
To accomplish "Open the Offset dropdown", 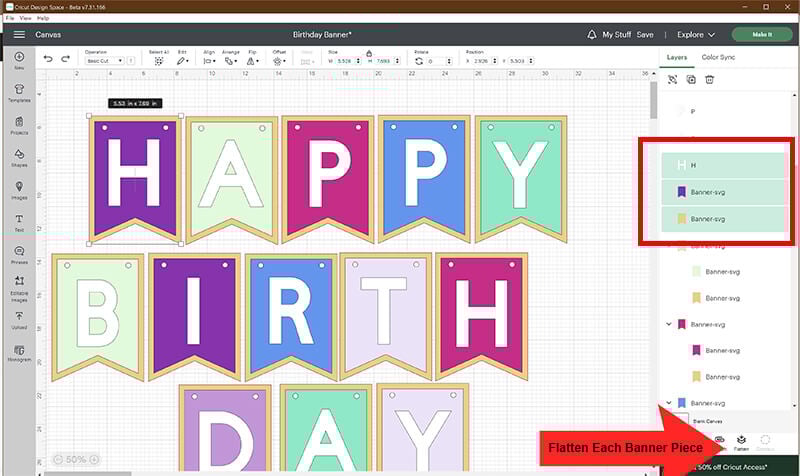I will [x=279, y=61].
